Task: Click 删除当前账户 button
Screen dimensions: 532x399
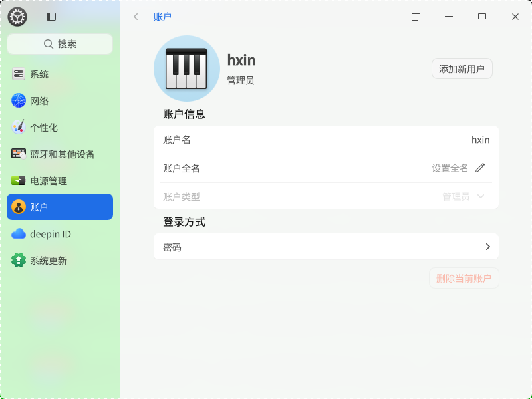Action: tap(464, 278)
